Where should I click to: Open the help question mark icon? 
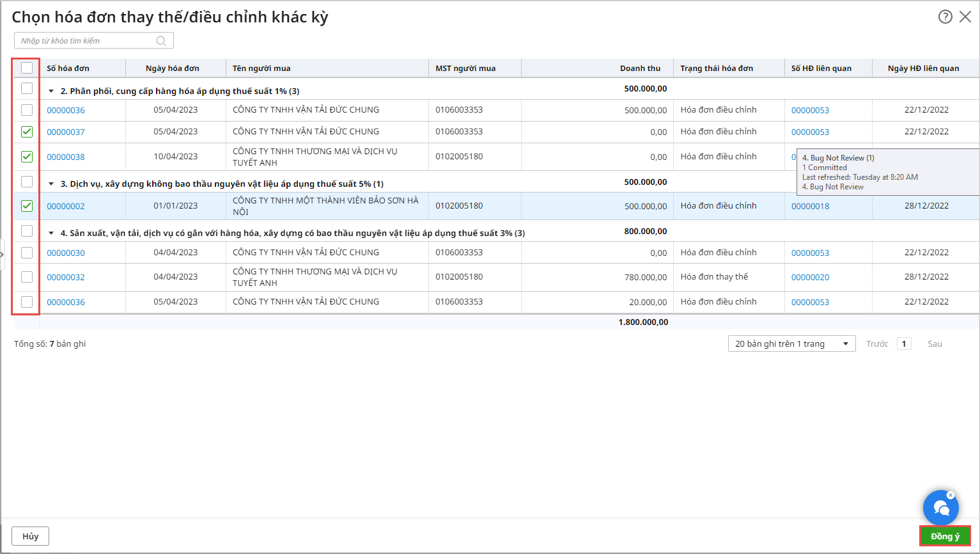945,17
